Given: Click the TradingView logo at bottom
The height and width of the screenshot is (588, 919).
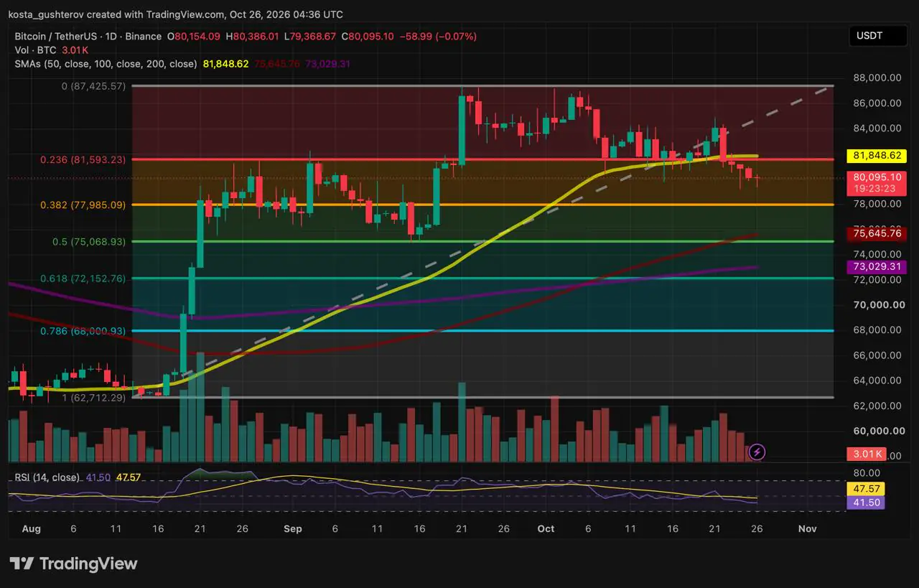Looking at the screenshot, I should point(73,564).
